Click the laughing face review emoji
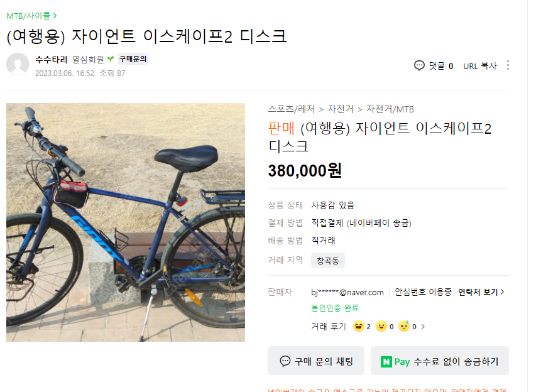This screenshot has height=392, width=541. point(359,326)
